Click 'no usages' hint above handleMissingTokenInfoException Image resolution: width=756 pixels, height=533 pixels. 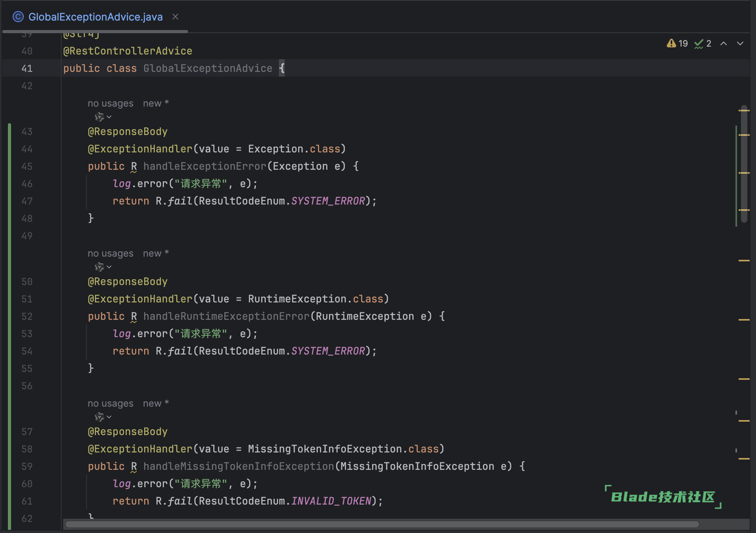pos(111,404)
